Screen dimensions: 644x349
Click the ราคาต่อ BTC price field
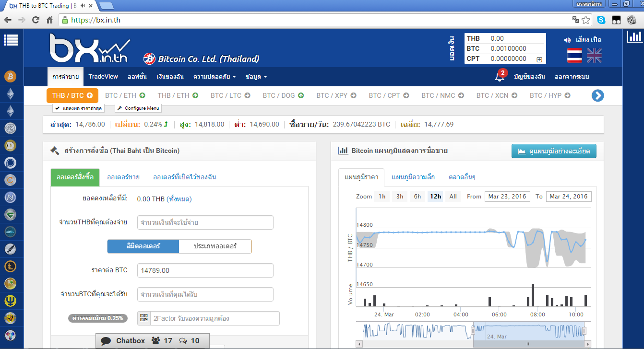(x=205, y=270)
